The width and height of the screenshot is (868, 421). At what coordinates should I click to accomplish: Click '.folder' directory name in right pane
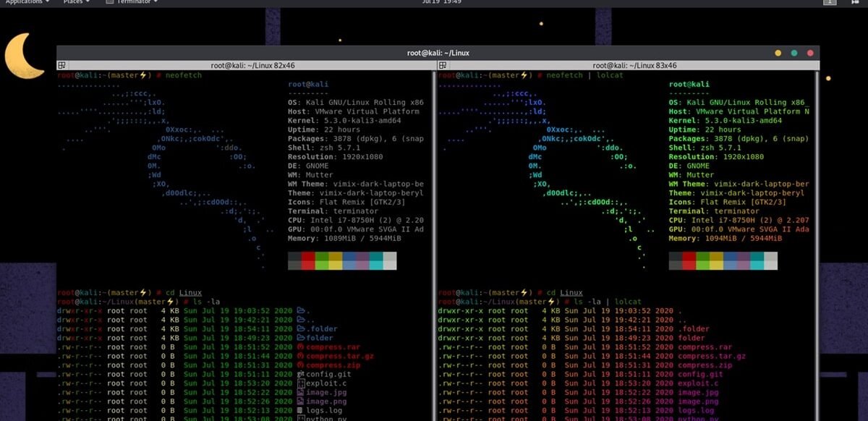pyautogui.click(x=694, y=328)
